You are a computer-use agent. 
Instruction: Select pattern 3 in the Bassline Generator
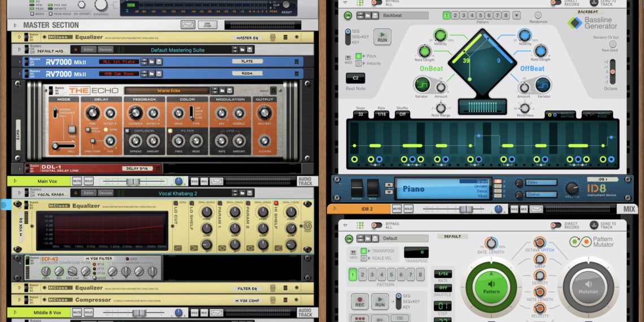pyautogui.click(x=463, y=16)
